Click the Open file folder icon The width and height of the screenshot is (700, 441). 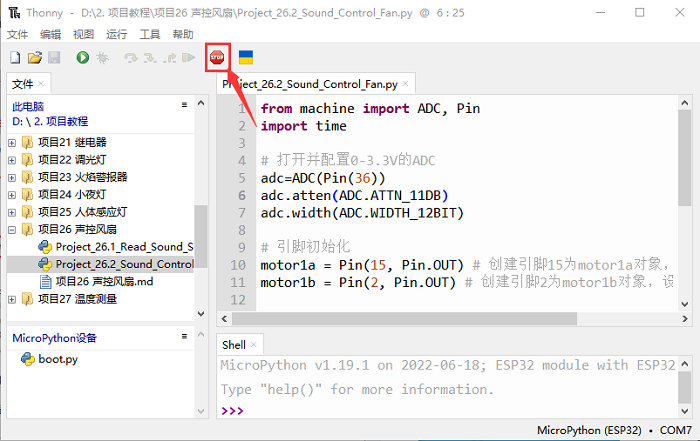[34, 58]
